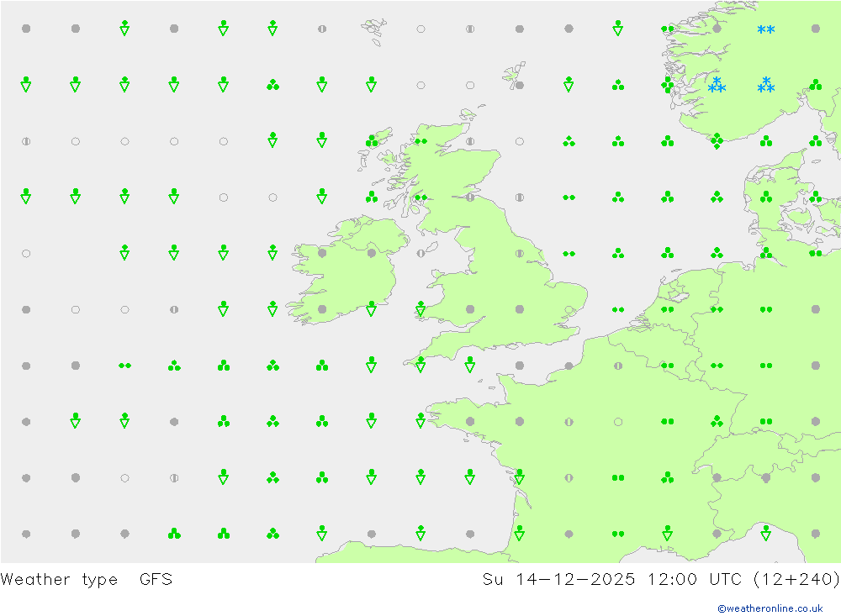Screen dimensions: 841x616
Task: Select grey overcast dot over southwest Ireland
Action: coord(322,309)
